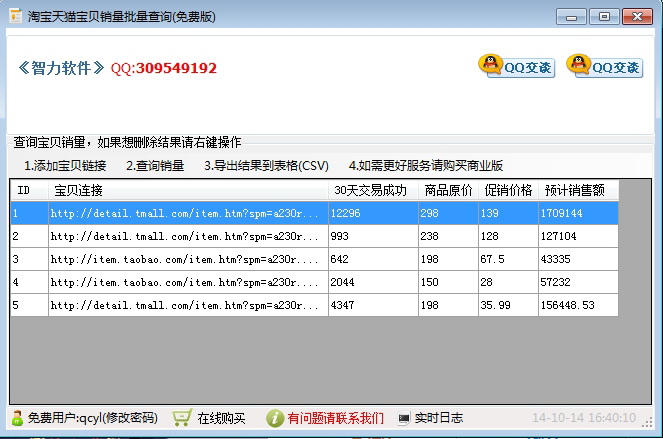
Task: Select row 4 taobao link cell
Action: (x=188, y=282)
